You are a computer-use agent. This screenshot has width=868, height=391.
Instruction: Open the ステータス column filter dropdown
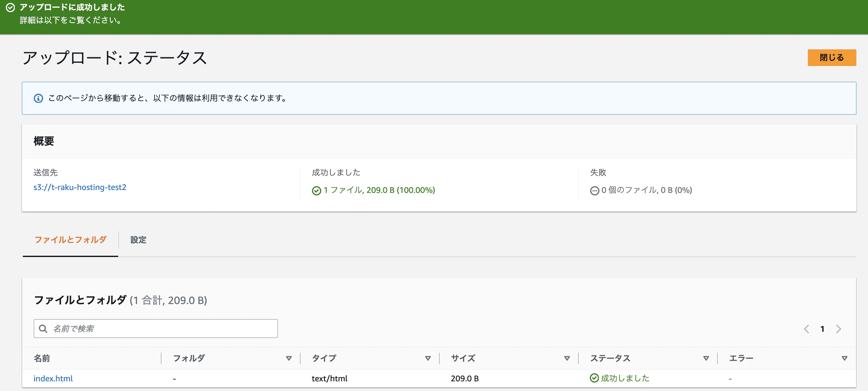pos(706,358)
